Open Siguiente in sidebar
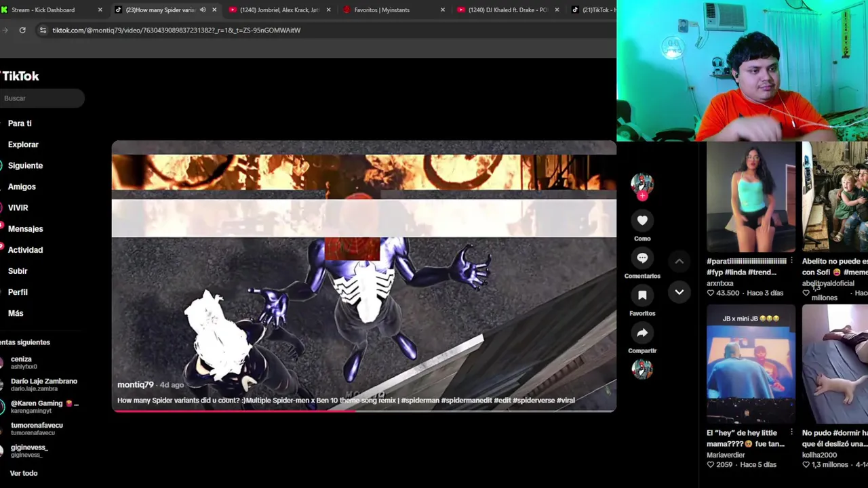The height and width of the screenshot is (488, 868). (25, 165)
